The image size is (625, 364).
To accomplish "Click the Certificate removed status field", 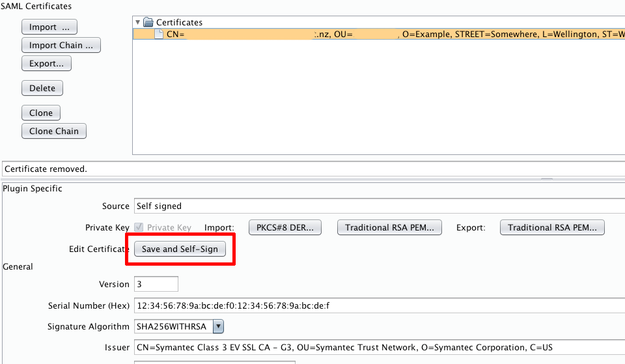I will (x=313, y=169).
